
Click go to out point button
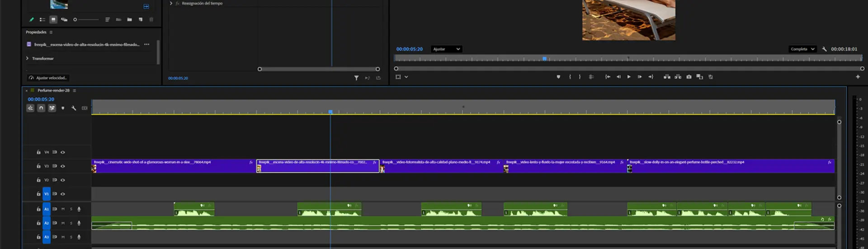(651, 77)
